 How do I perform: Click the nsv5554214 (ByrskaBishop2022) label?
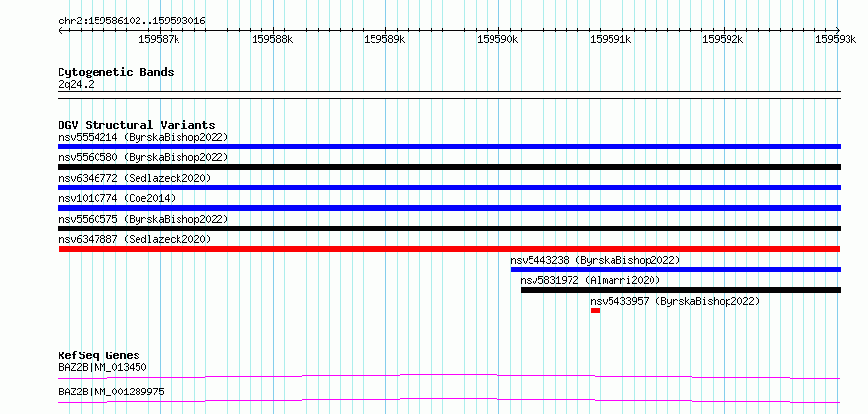point(143,137)
